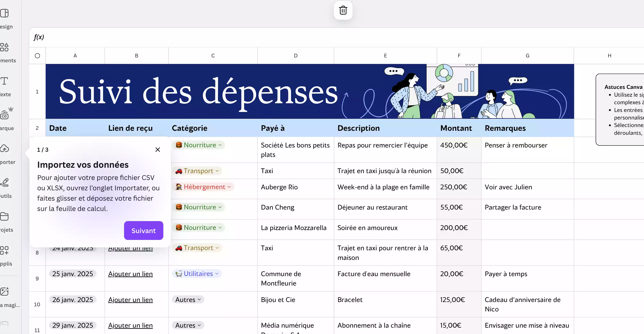Select the Voir avec Julien remark
The height and width of the screenshot is (334, 644).
(x=527, y=189)
